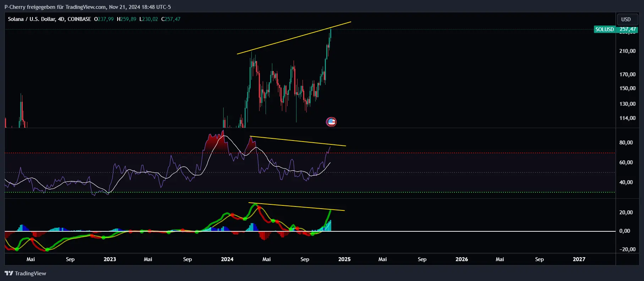Screen dimensions: 644x281
Task: Click the P-Cherry freigegeben header text
Action: coord(87,7)
